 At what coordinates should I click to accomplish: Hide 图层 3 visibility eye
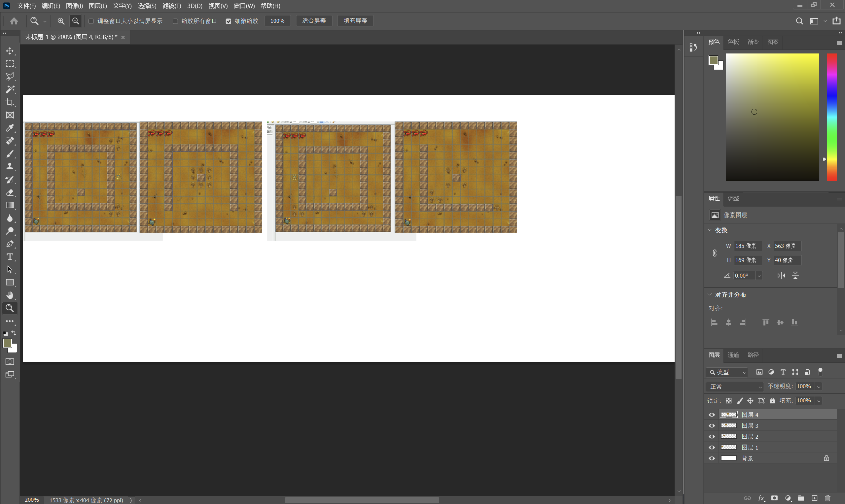tap(712, 425)
